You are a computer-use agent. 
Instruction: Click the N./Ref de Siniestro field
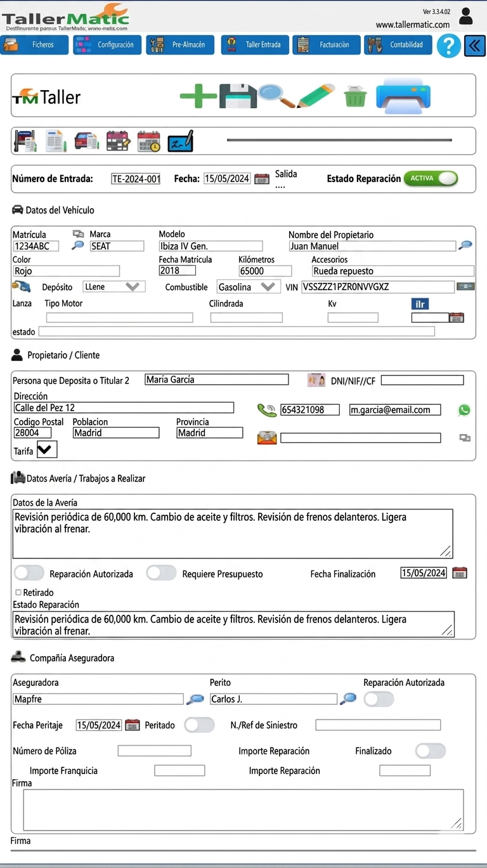(378, 725)
